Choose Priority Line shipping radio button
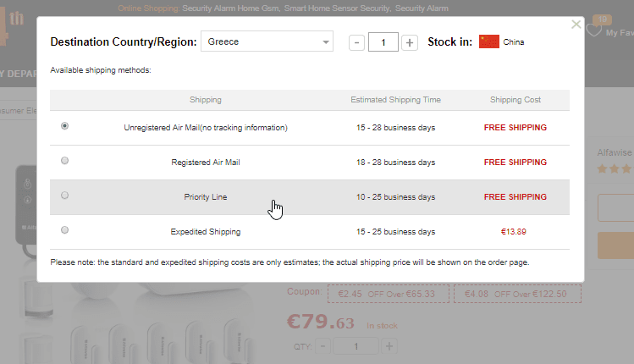 [65, 196]
